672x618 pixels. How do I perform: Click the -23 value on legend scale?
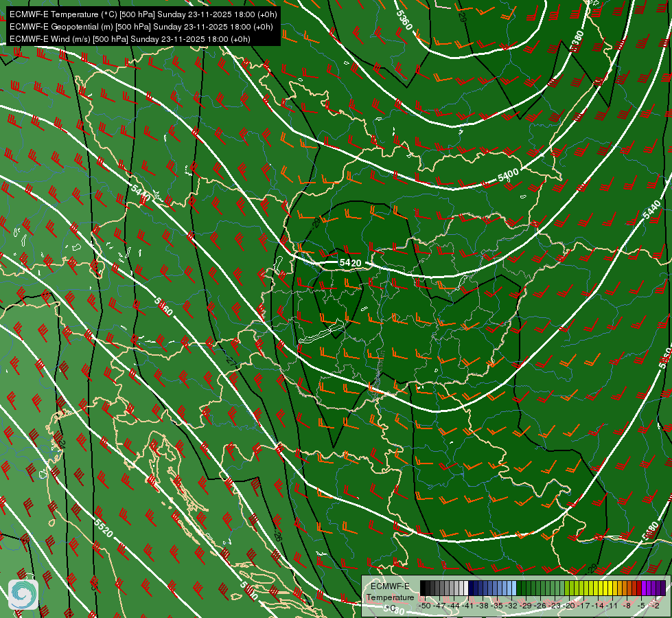(x=555, y=606)
